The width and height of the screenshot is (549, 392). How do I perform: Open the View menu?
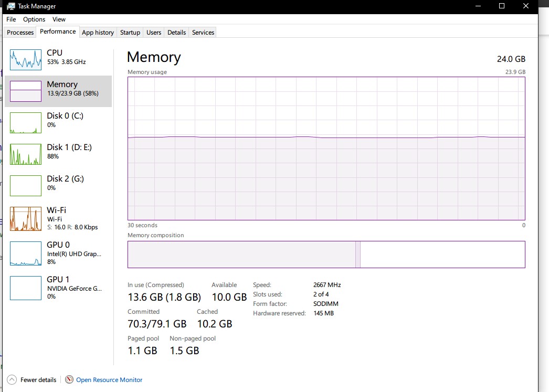pyautogui.click(x=59, y=19)
